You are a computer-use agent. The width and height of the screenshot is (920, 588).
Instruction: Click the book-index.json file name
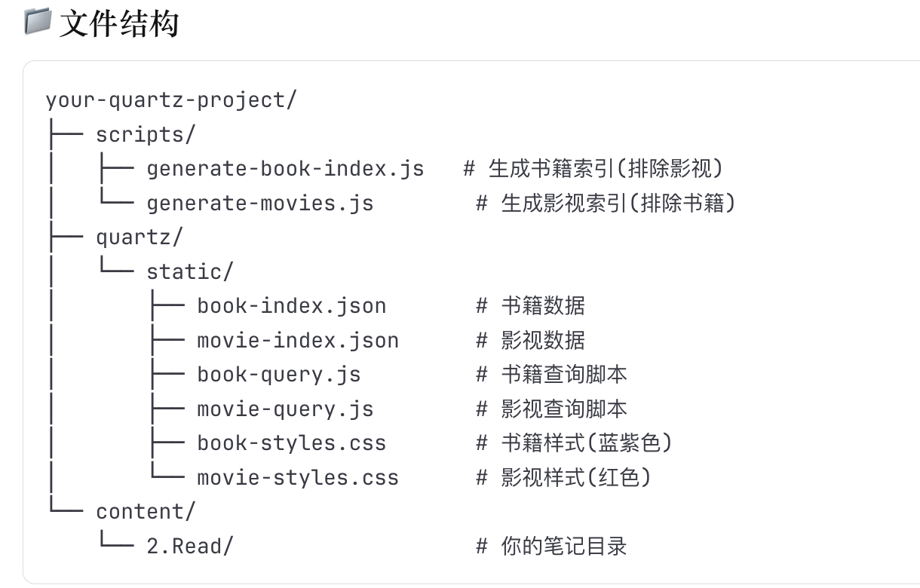tap(291, 306)
